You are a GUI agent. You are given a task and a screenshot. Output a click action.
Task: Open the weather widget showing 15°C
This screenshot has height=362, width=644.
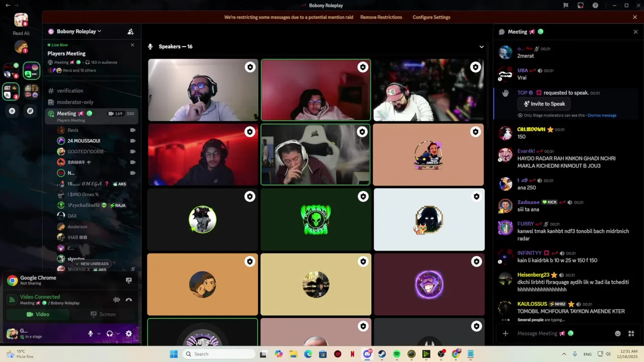coord(20,354)
